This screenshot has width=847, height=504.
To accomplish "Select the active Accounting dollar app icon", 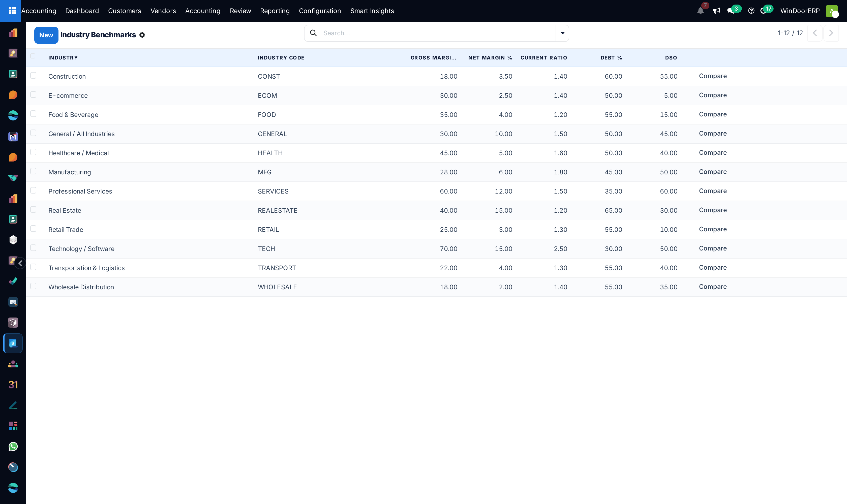I will [x=13, y=343].
